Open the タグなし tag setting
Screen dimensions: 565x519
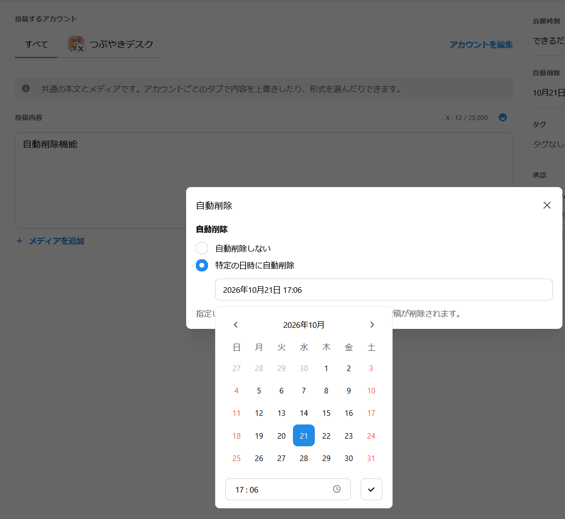(x=548, y=144)
